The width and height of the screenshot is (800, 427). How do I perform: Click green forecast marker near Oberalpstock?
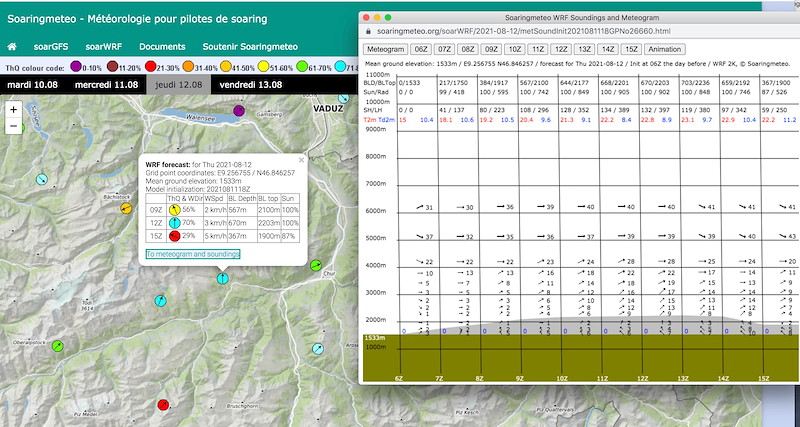[x=58, y=346]
